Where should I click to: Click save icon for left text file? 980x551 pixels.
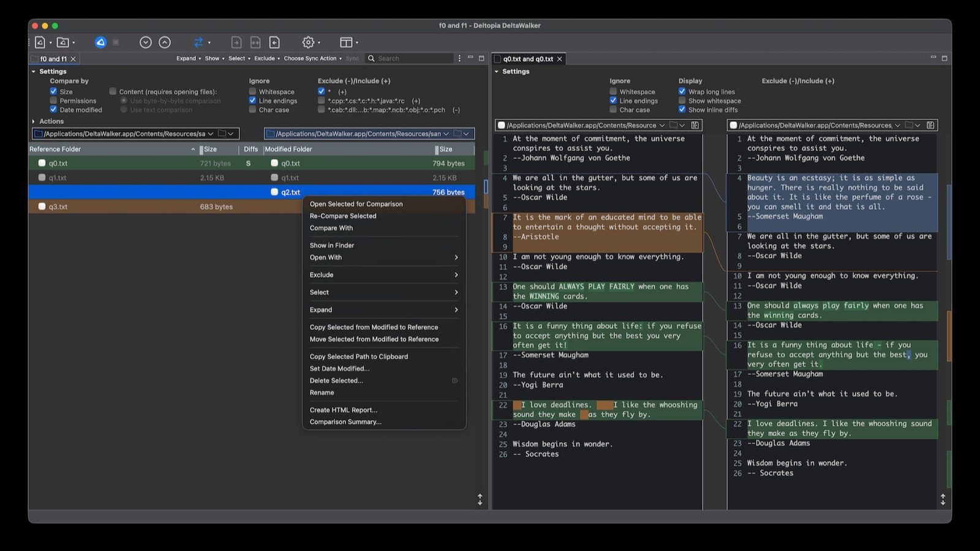pyautogui.click(x=695, y=125)
